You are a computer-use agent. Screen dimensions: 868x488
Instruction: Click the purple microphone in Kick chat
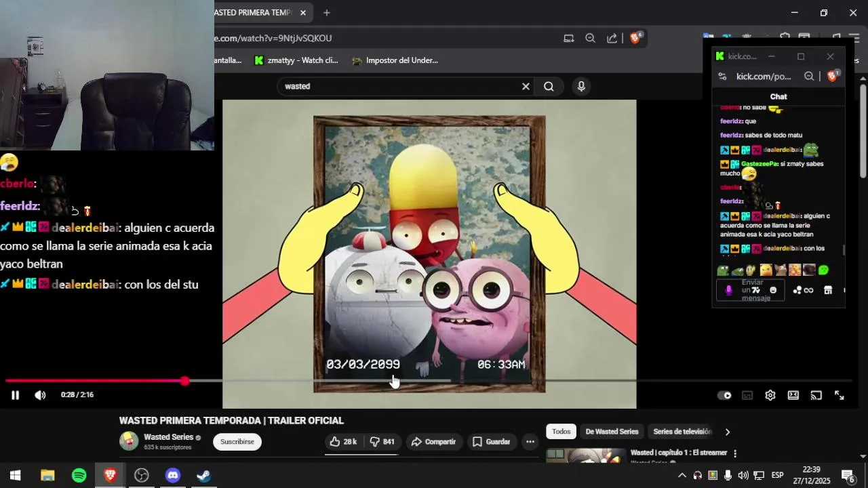(729, 290)
